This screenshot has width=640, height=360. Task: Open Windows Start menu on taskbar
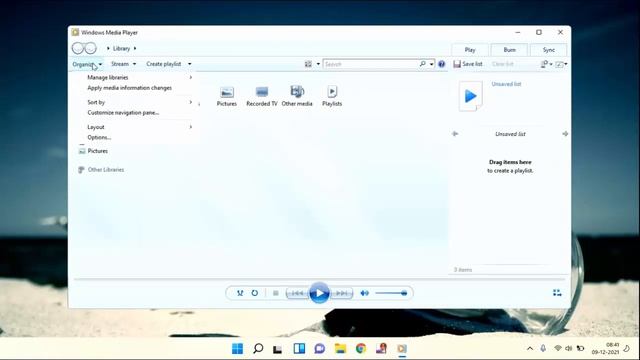pos(237,349)
